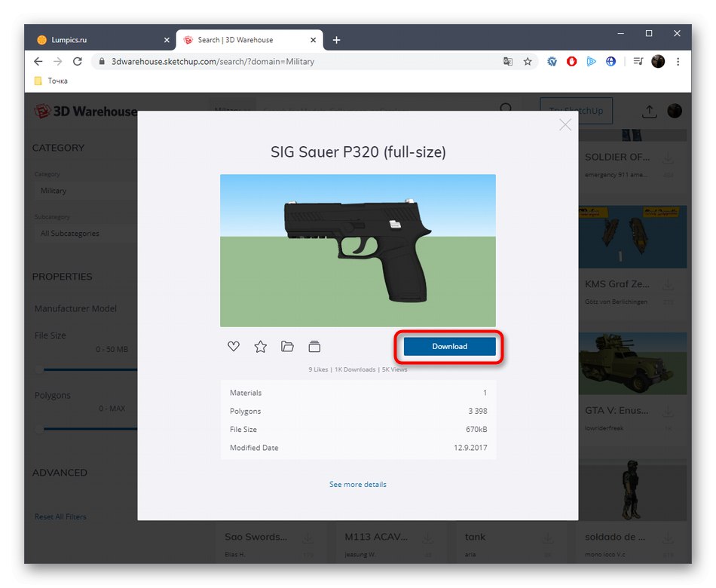Image resolution: width=716 pixels, height=588 pixels.
Task: Click the blue Download button
Action: click(449, 346)
